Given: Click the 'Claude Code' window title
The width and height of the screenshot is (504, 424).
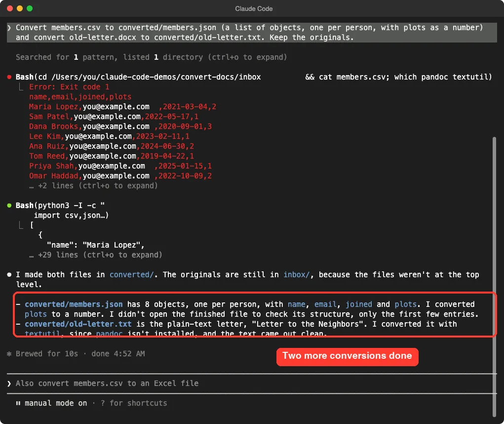Looking at the screenshot, I should (x=254, y=9).
